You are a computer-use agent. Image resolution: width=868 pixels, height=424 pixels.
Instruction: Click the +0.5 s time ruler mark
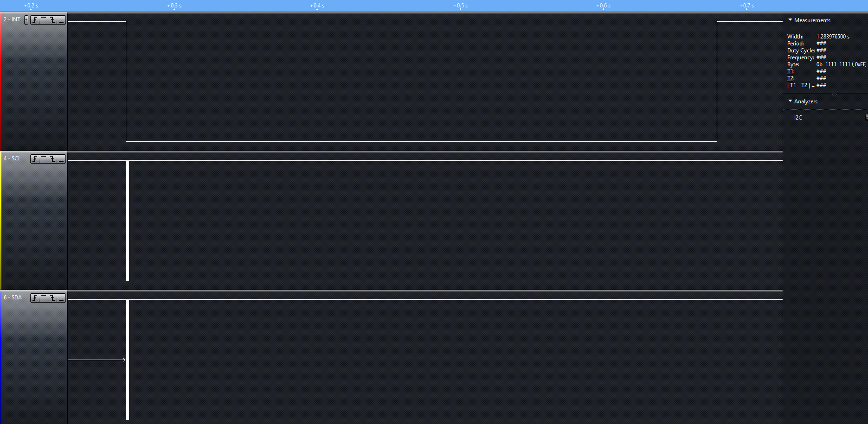pos(460,6)
